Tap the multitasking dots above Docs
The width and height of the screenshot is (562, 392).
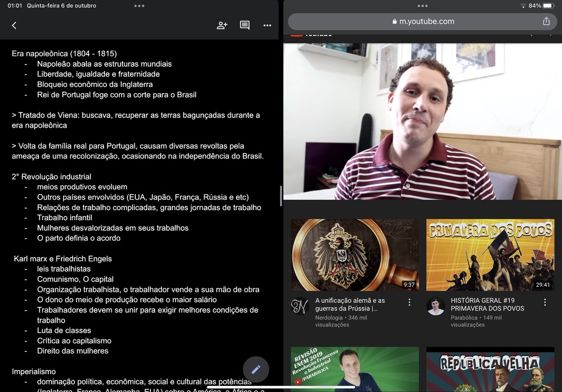click(x=139, y=6)
